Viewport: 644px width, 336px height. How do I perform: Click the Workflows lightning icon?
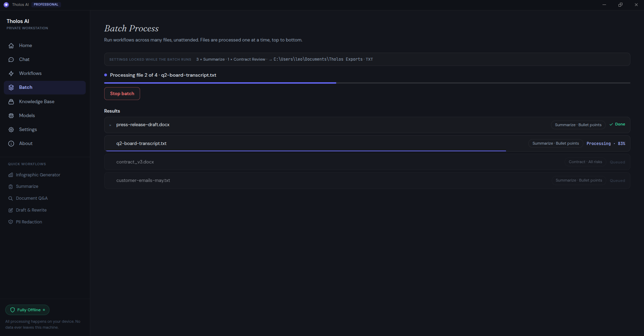pos(11,74)
